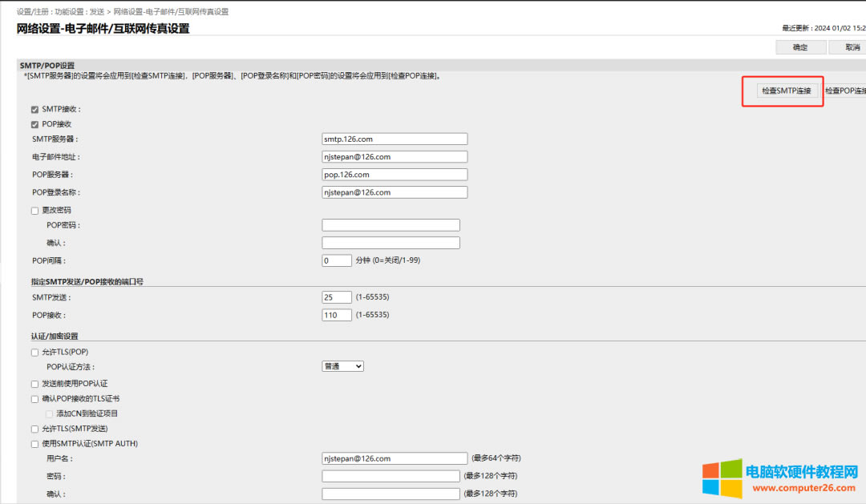Viewport: 866px width, 504px height.
Task: Click the POP间隔 minutes field
Action: [x=336, y=260]
